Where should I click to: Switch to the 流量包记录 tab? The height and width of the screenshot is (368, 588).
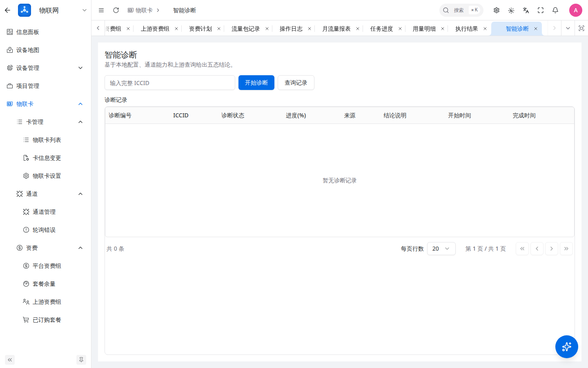point(245,29)
